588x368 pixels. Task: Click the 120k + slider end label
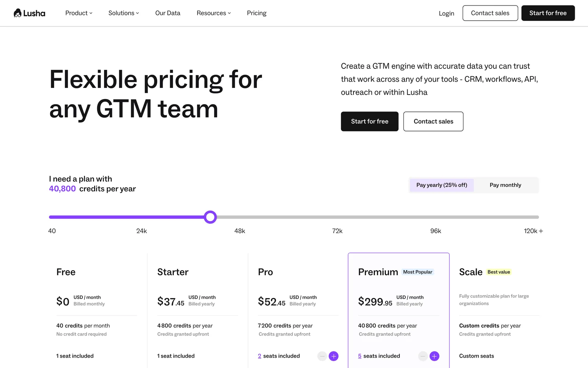[533, 231]
